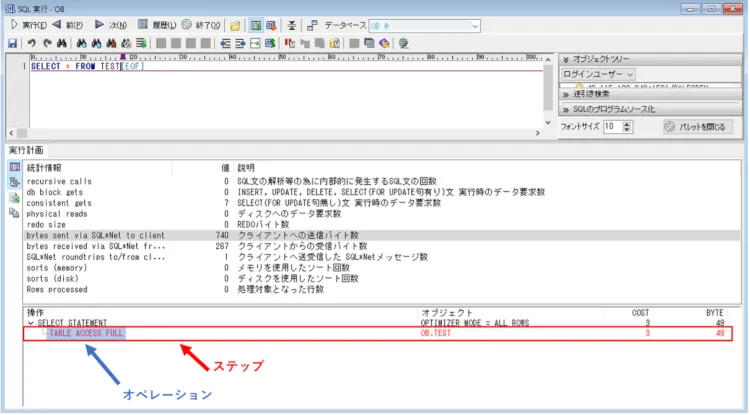
Task: Select the sorts (disk) row
Action: [x=382, y=278]
